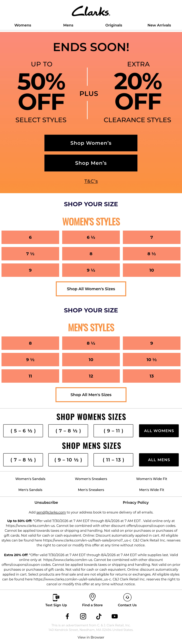Click the Clarks logo at top

coord(91,11)
